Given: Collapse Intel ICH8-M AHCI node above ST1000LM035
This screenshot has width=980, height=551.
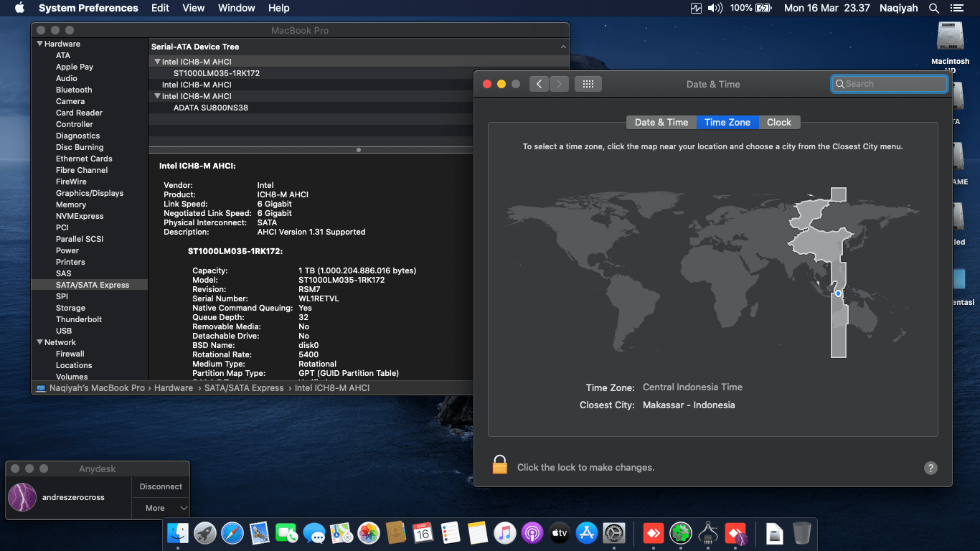Looking at the screenshot, I should (157, 62).
